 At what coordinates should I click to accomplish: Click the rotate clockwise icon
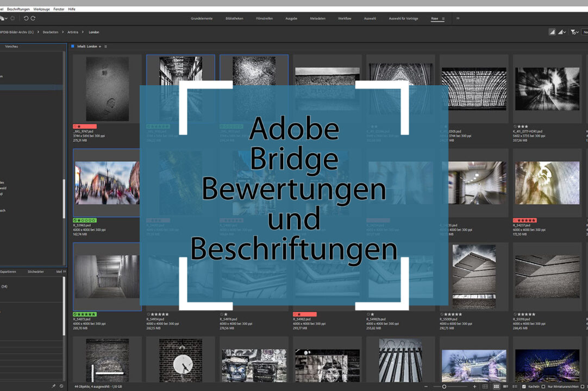33,18
